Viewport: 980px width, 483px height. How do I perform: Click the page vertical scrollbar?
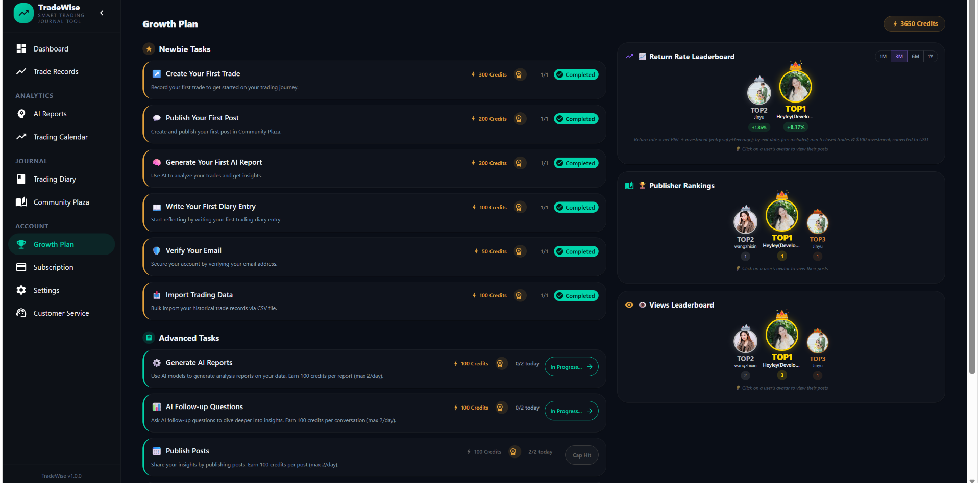coord(972,188)
